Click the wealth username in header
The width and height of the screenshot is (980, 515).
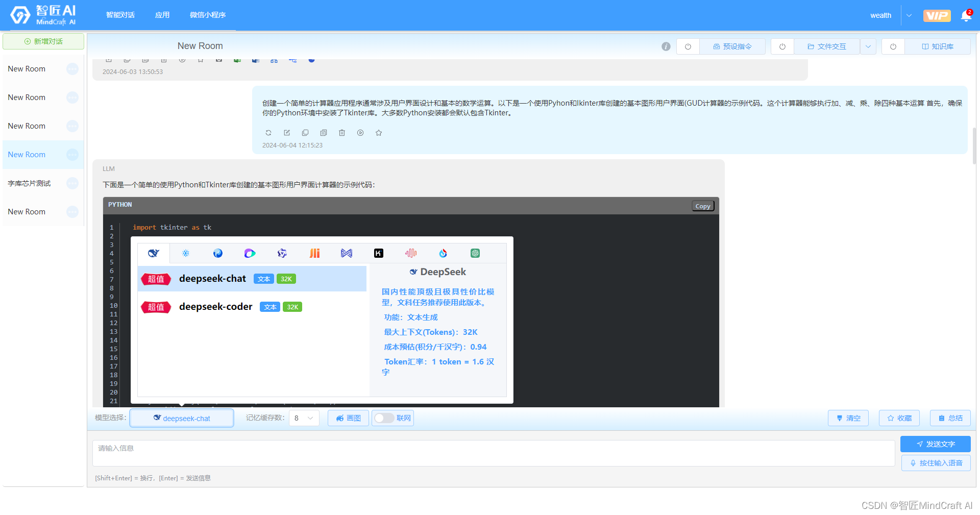880,16
